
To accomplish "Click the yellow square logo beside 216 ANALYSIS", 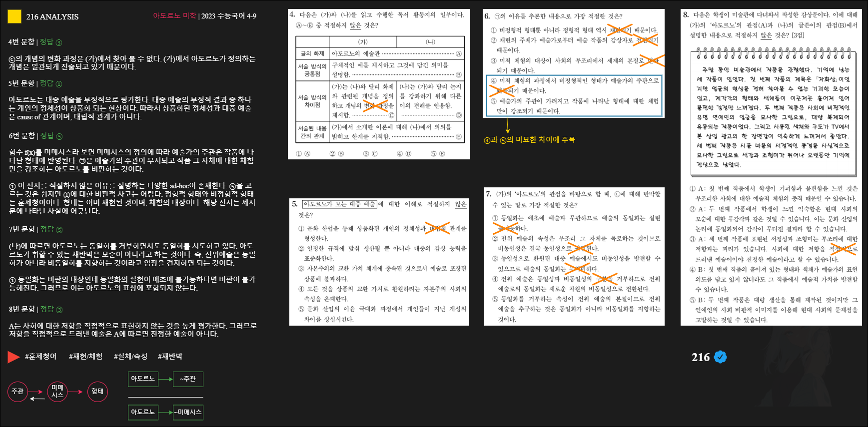I will click(14, 16).
